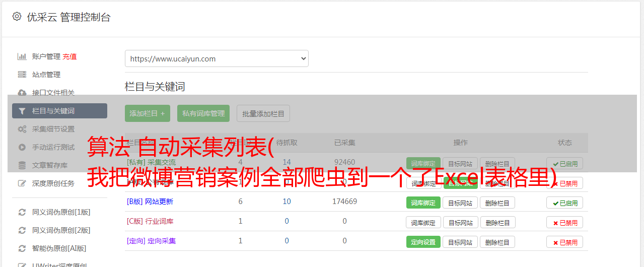644x267 pixels.
Task: Click 目标网站 in the 采集交流 row
Action: click(461, 164)
